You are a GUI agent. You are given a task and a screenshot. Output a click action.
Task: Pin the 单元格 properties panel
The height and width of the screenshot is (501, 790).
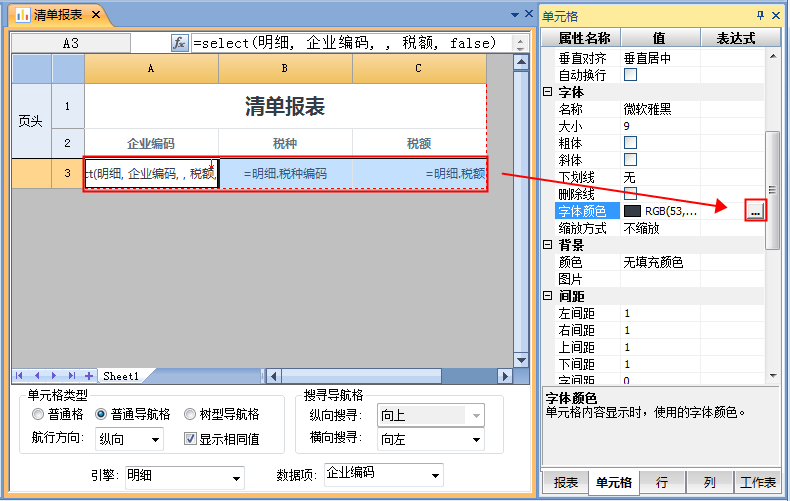[x=760, y=15]
